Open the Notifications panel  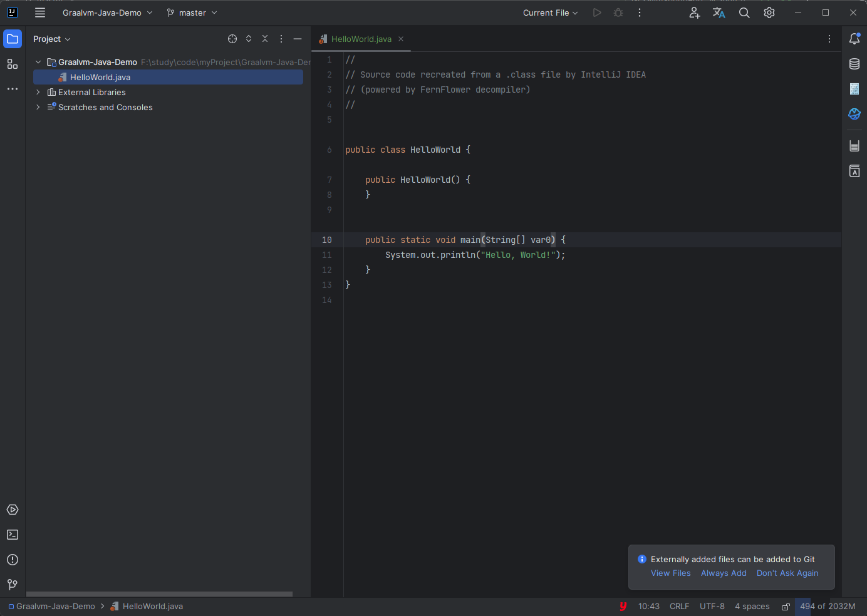pos(854,39)
